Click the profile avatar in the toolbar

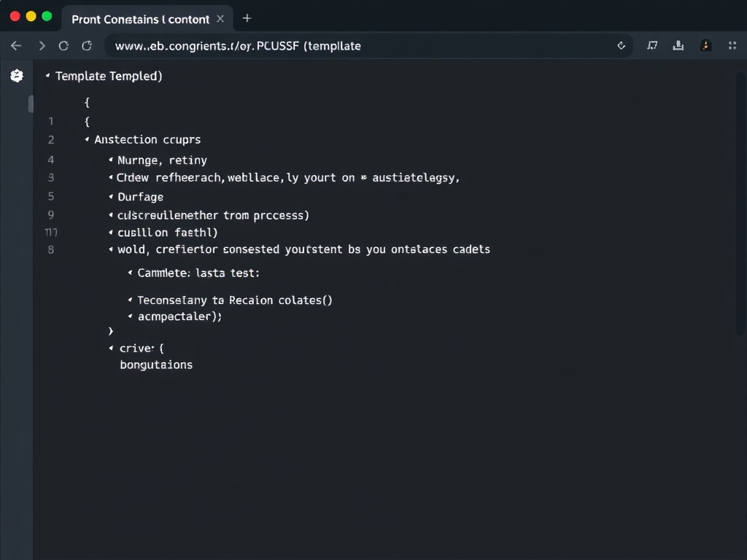705,45
